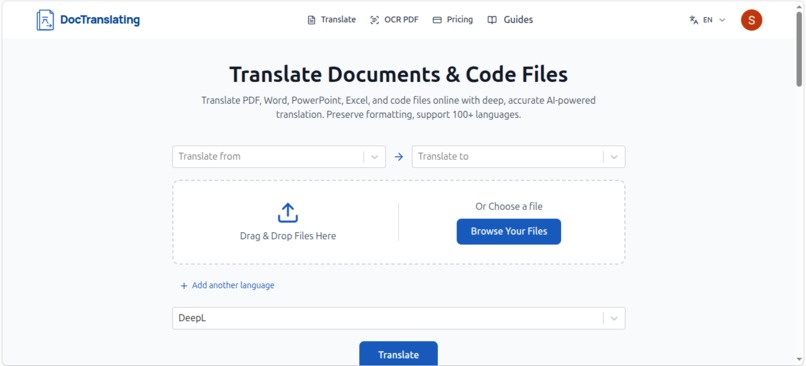Image resolution: width=806 pixels, height=366 pixels.
Task: Go to the Pricing page
Action: pos(453,20)
